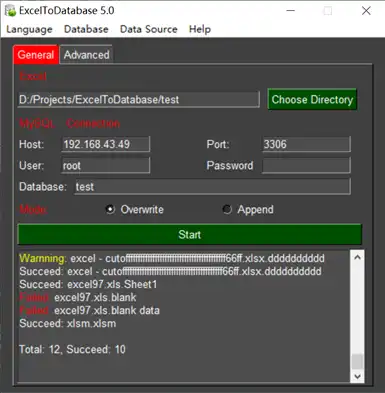Switch to the Advanced tab
Image resolution: width=385 pixels, height=393 pixels.
(x=86, y=55)
